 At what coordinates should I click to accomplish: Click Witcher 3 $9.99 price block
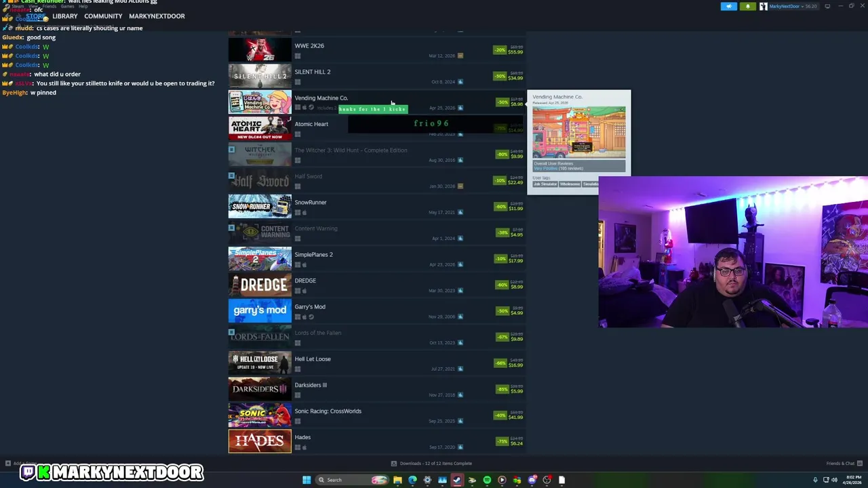508,155
